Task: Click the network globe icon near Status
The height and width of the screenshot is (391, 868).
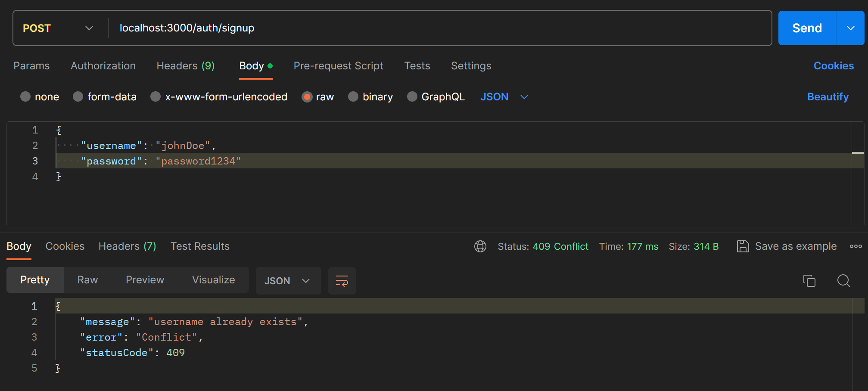Action: 480,246
